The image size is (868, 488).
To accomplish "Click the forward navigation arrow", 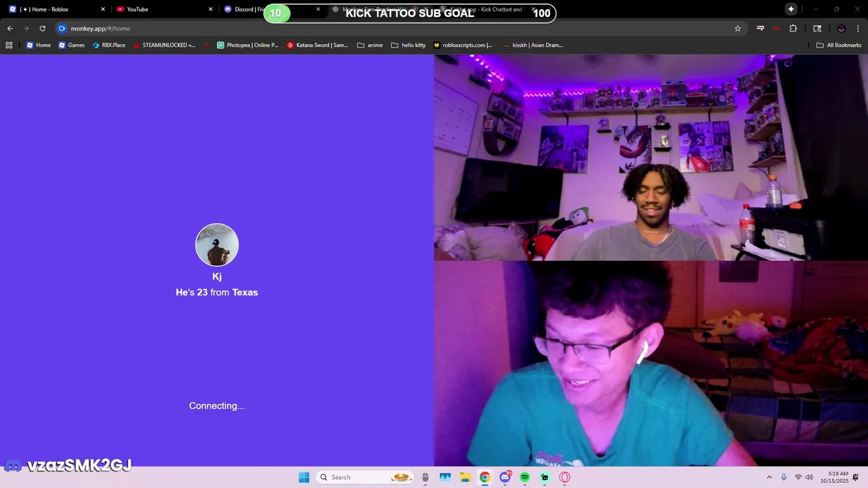I will click(26, 28).
